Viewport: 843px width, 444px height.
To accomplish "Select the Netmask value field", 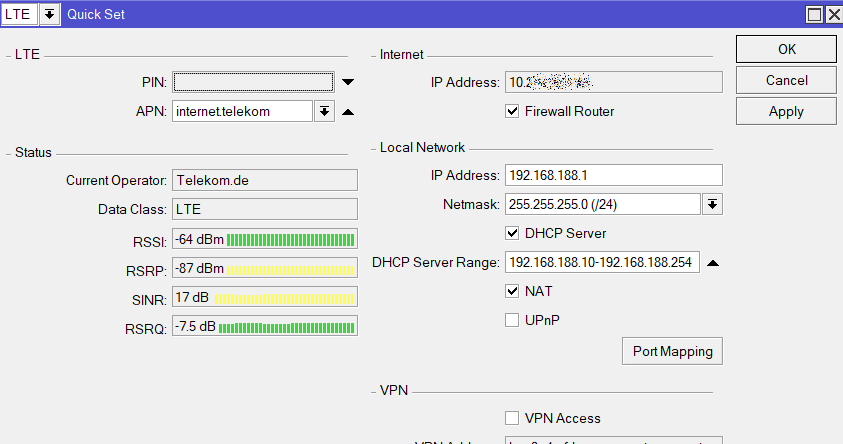I will [x=602, y=204].
